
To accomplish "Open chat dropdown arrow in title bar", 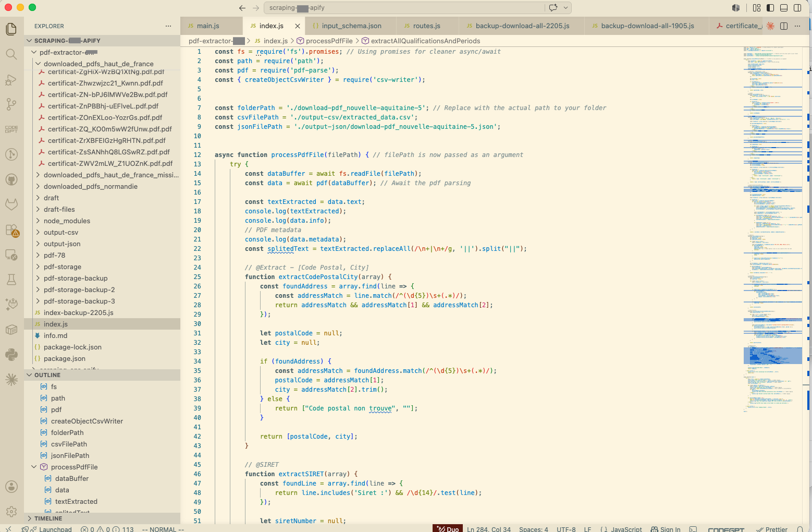I will click(x=565, y=8).
